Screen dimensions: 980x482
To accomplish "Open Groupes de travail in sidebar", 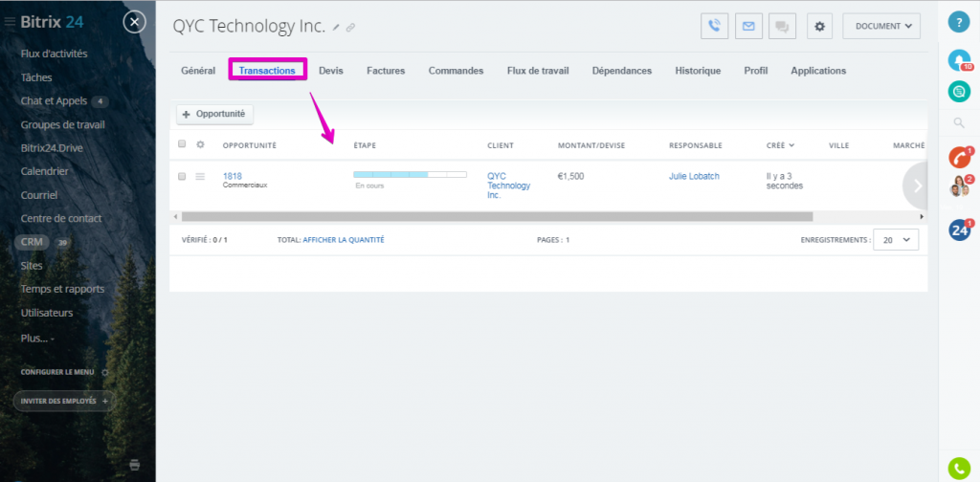I will 62,124.
